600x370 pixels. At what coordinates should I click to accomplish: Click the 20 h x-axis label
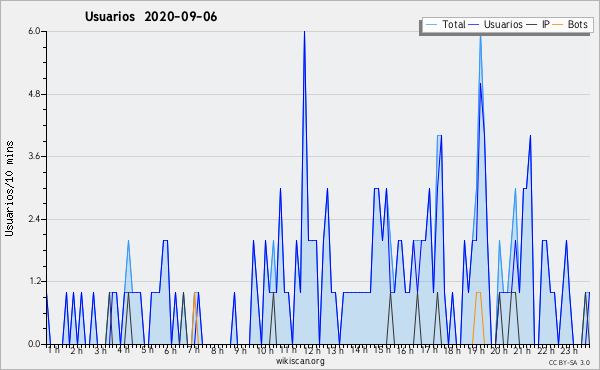coord(499,351)
